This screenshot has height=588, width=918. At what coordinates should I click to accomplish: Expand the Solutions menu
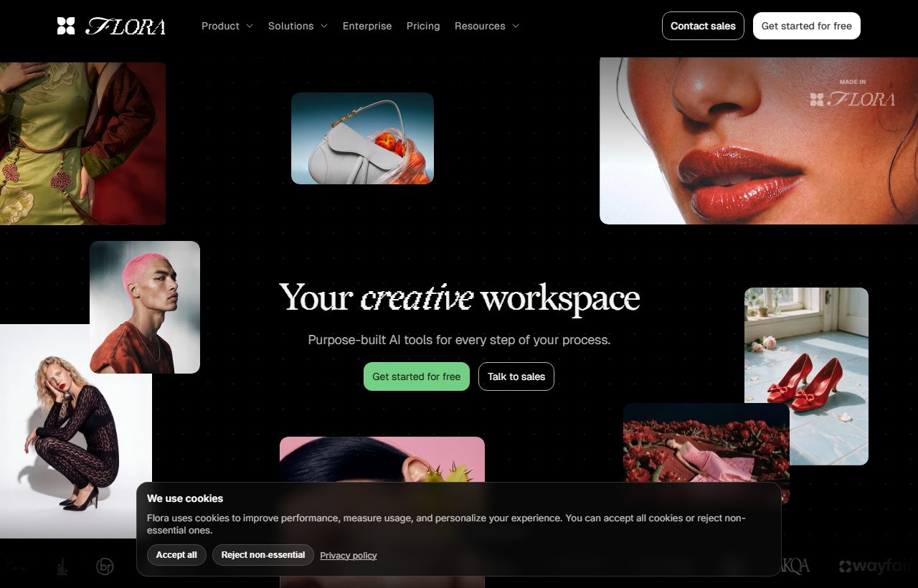tap(298, 26)
